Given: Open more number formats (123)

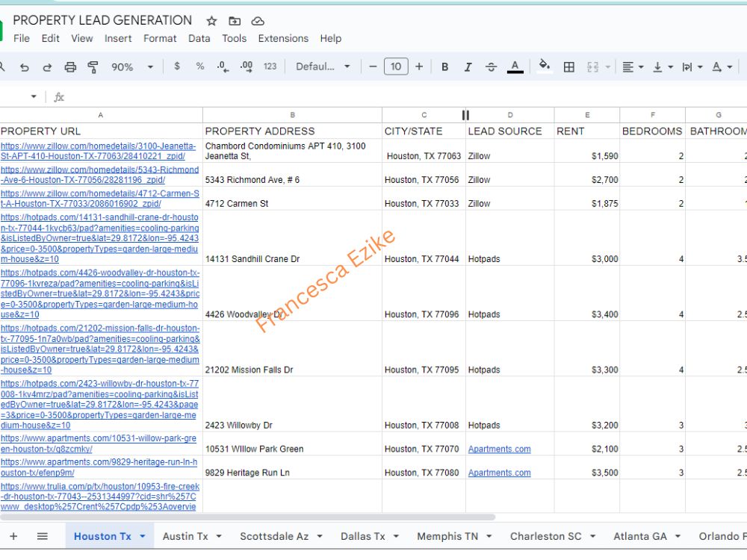Looking at the screenshot, I should pyautogui.click(x=270, y=66).
